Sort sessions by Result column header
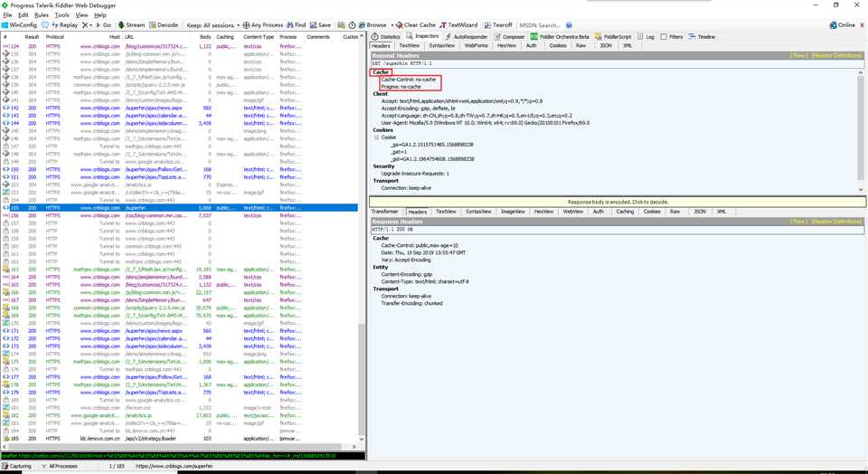Screen dimensions: 868x474 (32, 37)
